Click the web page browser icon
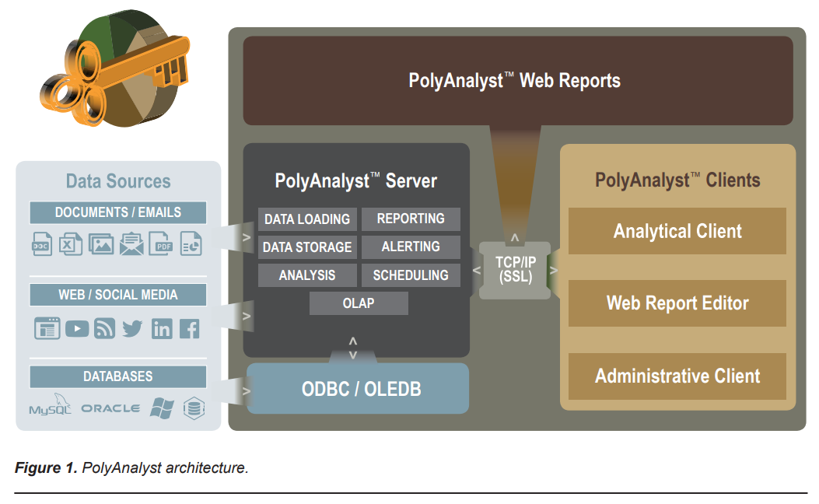819x504 pixels. (x=47, y=328)
